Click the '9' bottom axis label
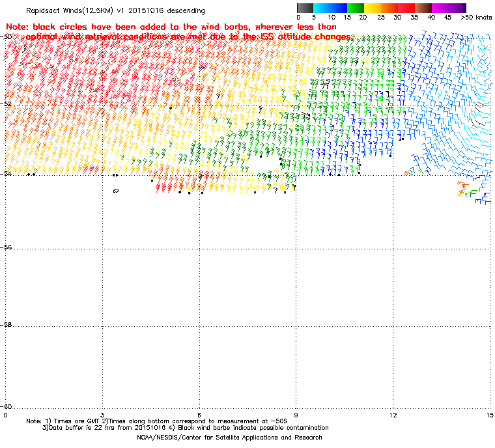 pyautogui.click(x=296, y=415)
